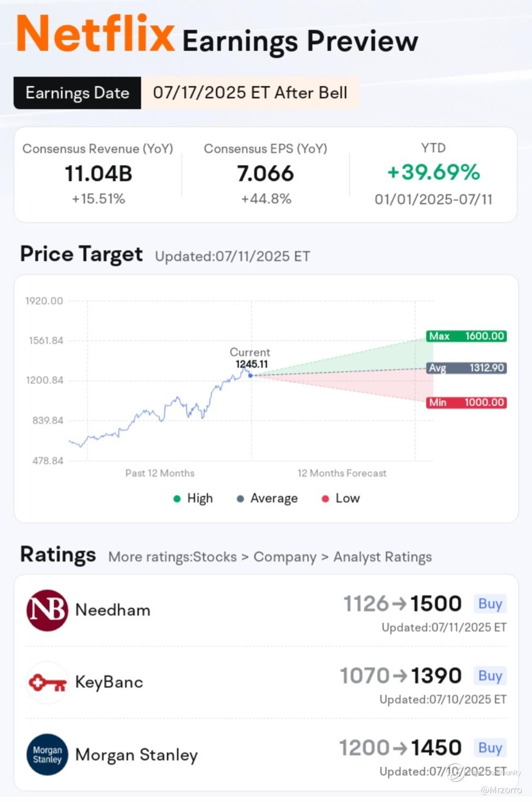Screen dimensions: 532x802
Task: Click the red Low legend dot
Action: click(325, 499)
